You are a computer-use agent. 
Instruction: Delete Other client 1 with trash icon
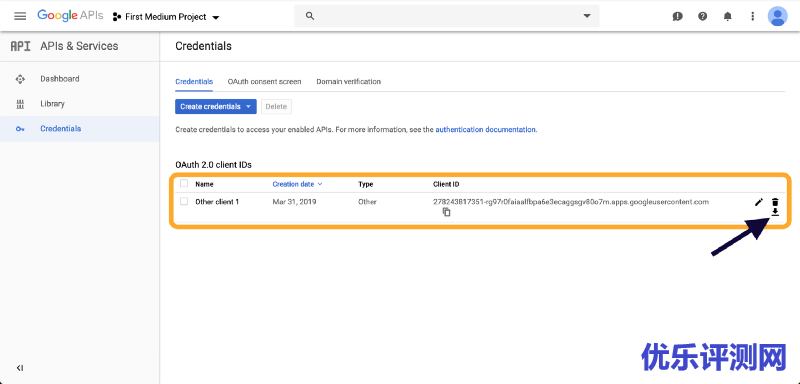point(775,202)
